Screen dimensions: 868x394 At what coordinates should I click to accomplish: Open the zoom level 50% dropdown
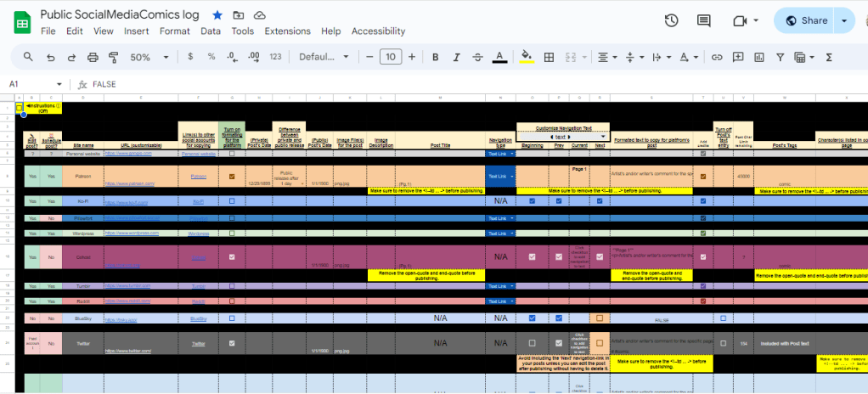(146, 57)
